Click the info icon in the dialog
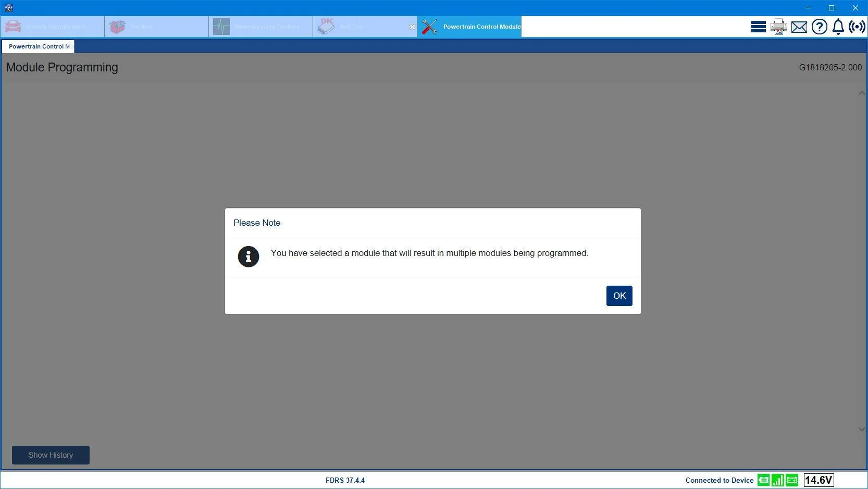Image resolution: width=868 pixels, height=489 pixels. [249, 256]
